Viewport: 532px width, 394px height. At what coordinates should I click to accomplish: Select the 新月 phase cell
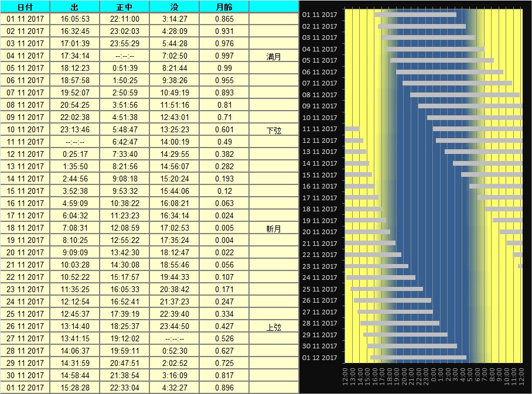coord(274,228)
